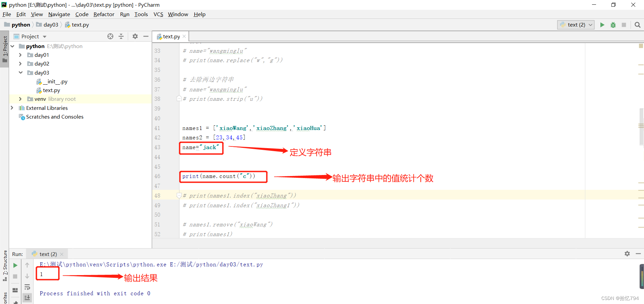Expand the day01 folder
The height and width of the screenshot is (304, 644).
coord(20,55)
